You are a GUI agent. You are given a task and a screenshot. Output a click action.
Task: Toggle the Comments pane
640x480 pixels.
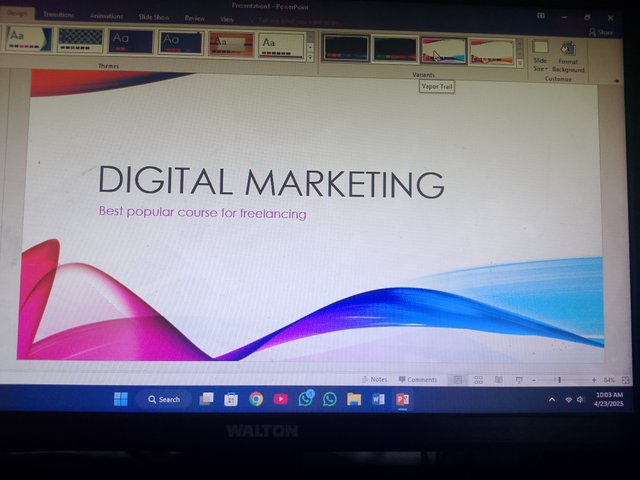(418, 380)
